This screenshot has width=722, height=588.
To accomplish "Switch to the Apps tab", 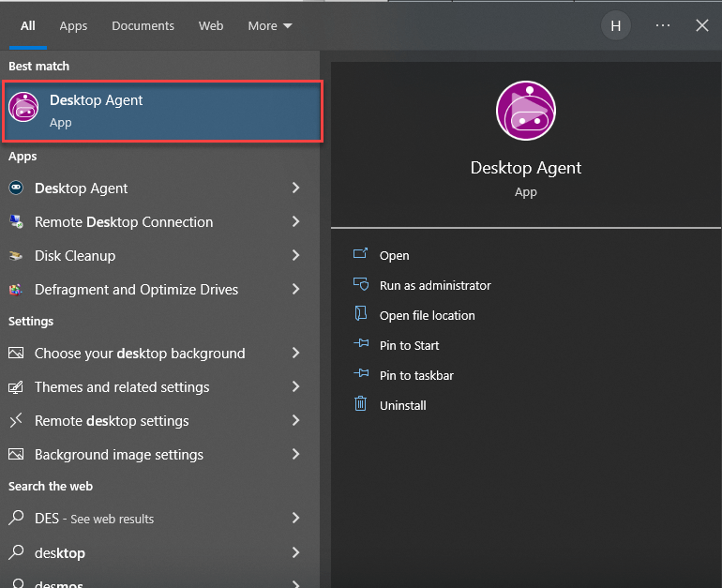I will [73, 26].
